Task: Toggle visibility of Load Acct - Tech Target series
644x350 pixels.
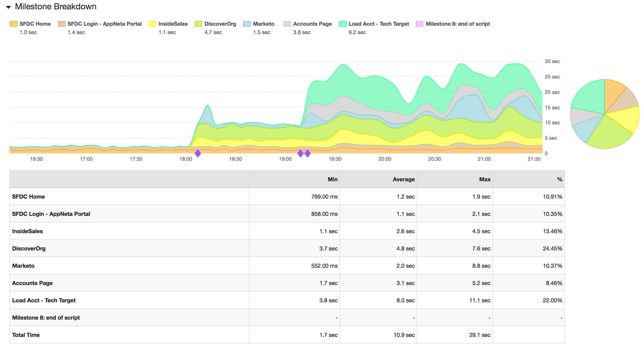Action: (x=378, y=24)
